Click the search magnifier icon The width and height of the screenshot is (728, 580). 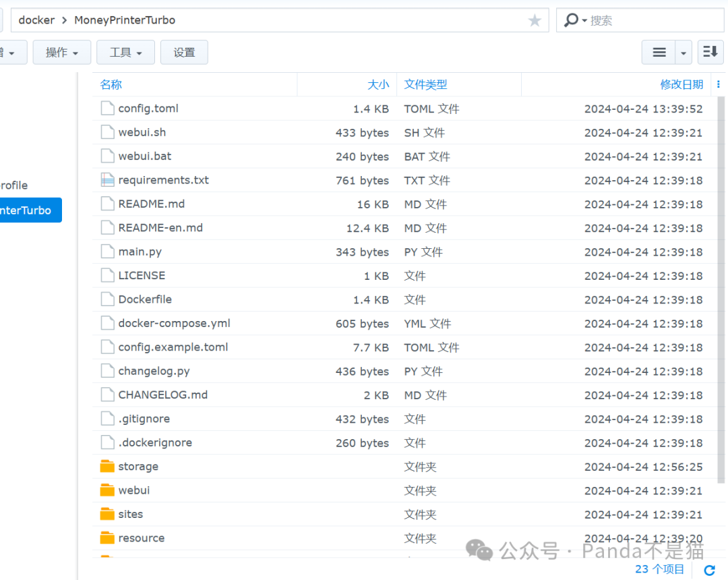(571, 20)
